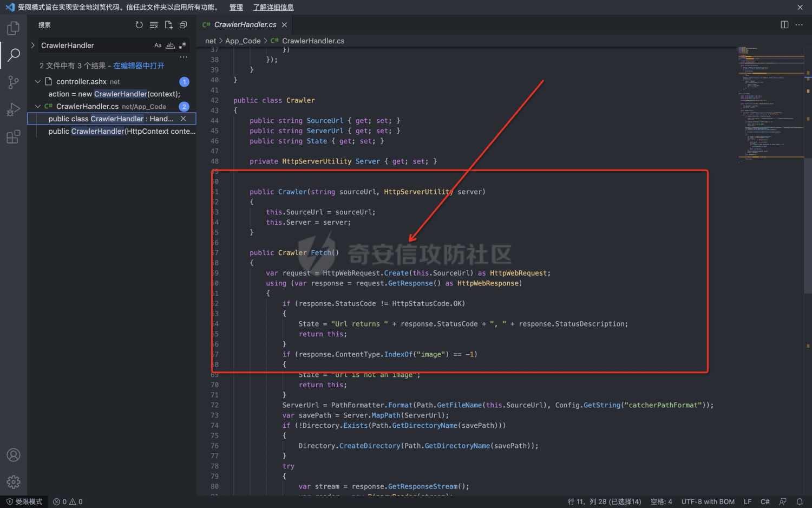Image resolution: width=812 pixels, height=508 pixels.
Task: Collapse all search results
Action: (x=183, y=25)
